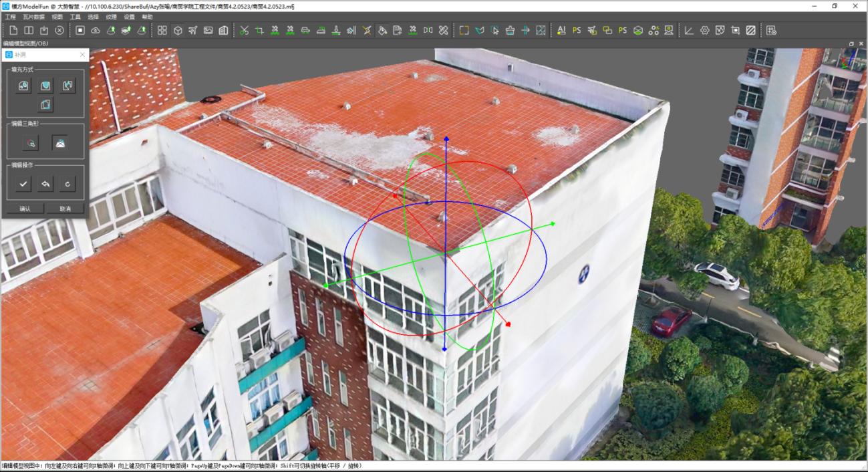Open the 设置 menu
This screenshot has height=472, width=868.
pyautogui.click(x=129, y=17)
